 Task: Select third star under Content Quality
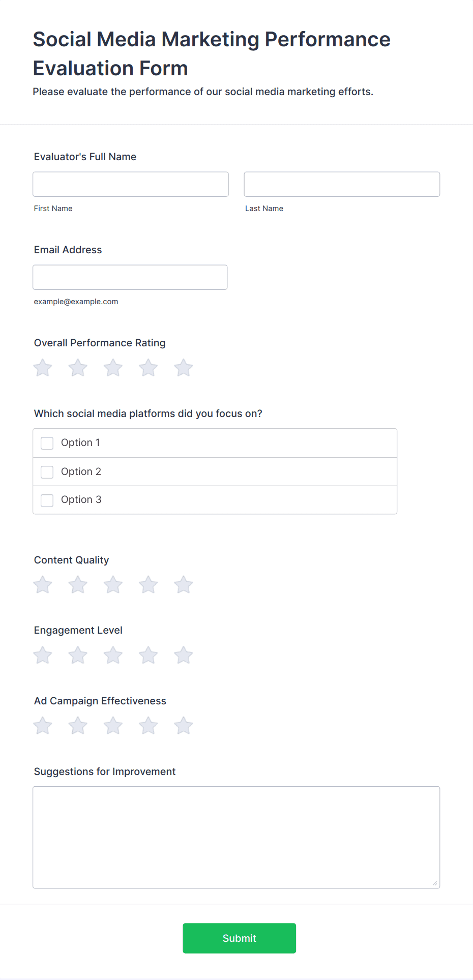(113, 585)
